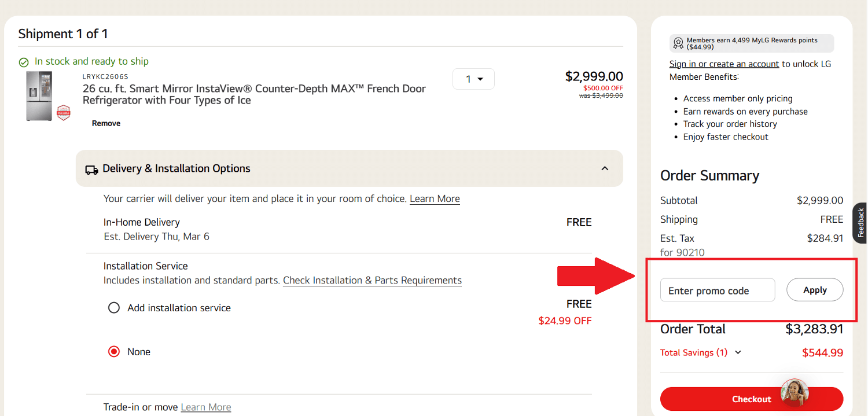Image resolution: width=868 pixels, height=416 pixels.
Task: Click the green in-stock checkmark icon
Action: 24,62
